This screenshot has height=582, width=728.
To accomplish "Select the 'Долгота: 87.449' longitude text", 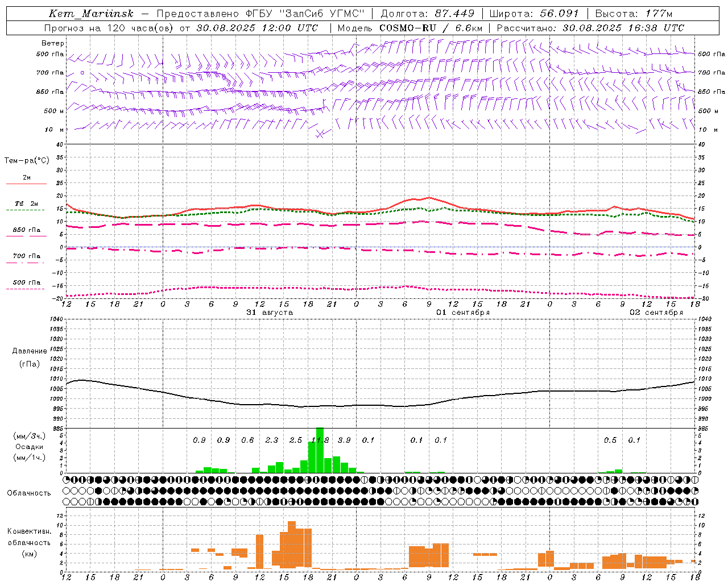I will 428,14.
